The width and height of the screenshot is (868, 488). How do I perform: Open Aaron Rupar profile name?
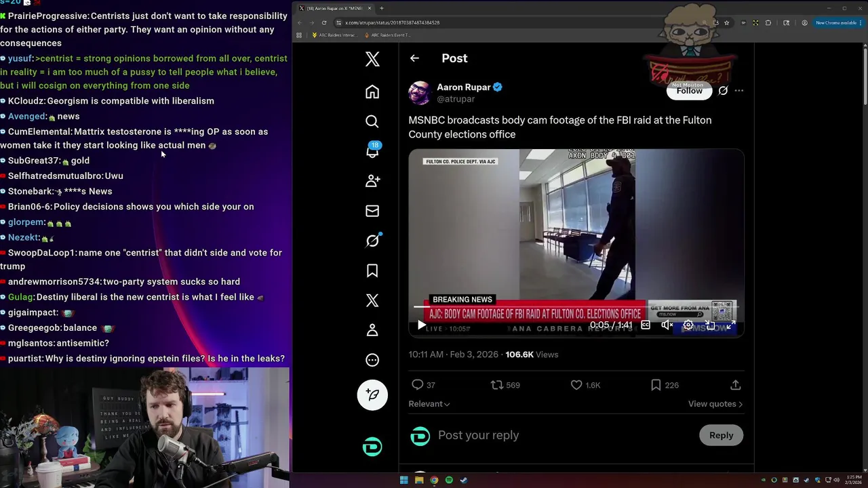[463, 87]
